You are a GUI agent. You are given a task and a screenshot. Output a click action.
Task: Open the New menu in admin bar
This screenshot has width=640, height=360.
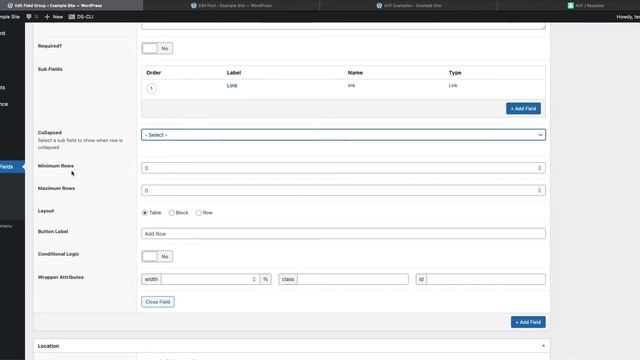[53, 17]
